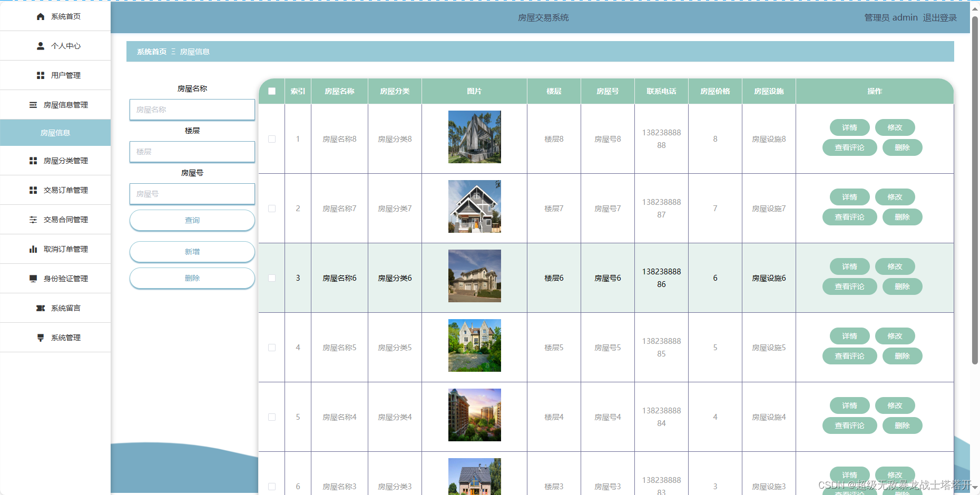Click the 查询 button
Viewport: 980px width, 495px height.
click(x=192, y=220)
